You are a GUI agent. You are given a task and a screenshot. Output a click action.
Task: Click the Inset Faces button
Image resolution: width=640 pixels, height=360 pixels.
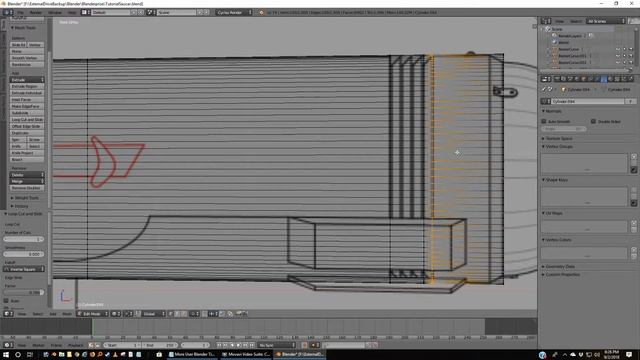27,100
